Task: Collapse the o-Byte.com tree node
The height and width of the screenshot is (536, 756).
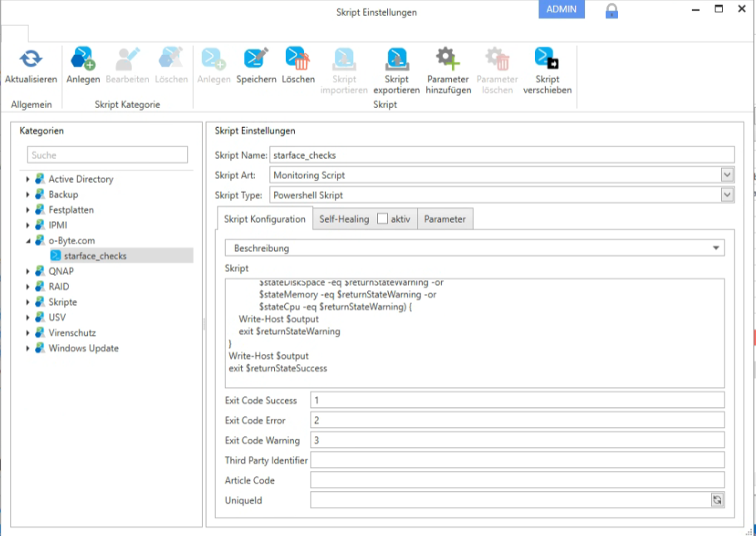Action: [x=27, y=241]
